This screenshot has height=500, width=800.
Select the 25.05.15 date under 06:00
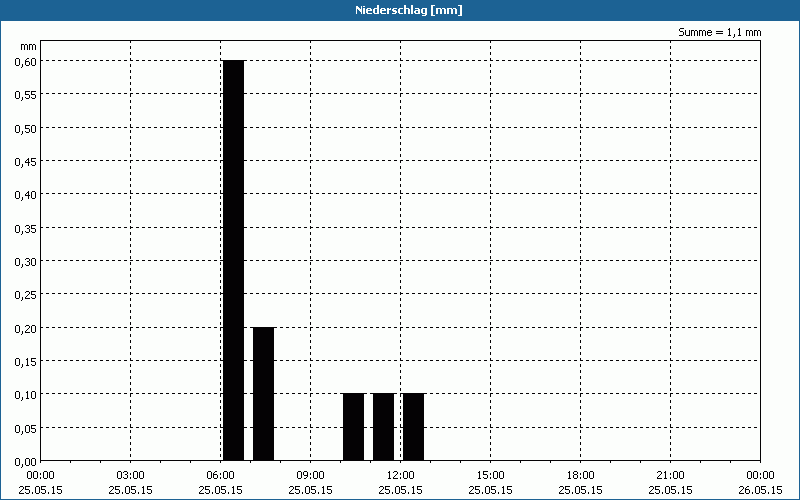pyautogui.click(x=220, y=490)
